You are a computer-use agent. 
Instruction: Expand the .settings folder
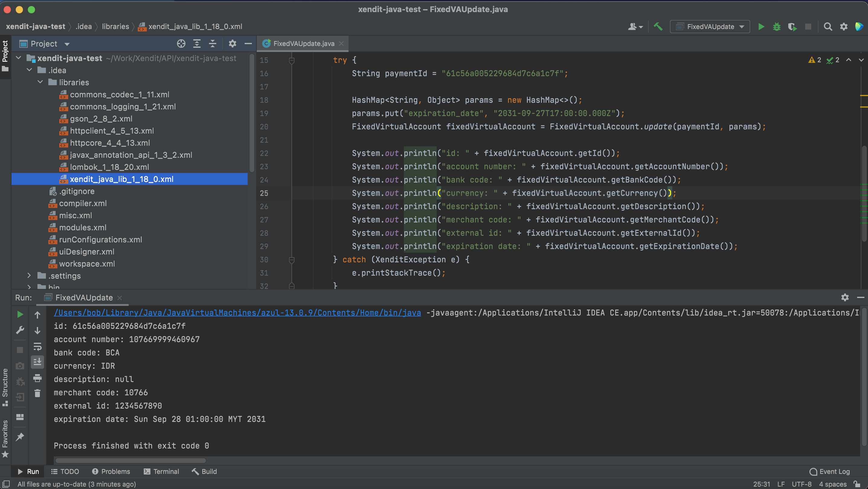[29, 276]
